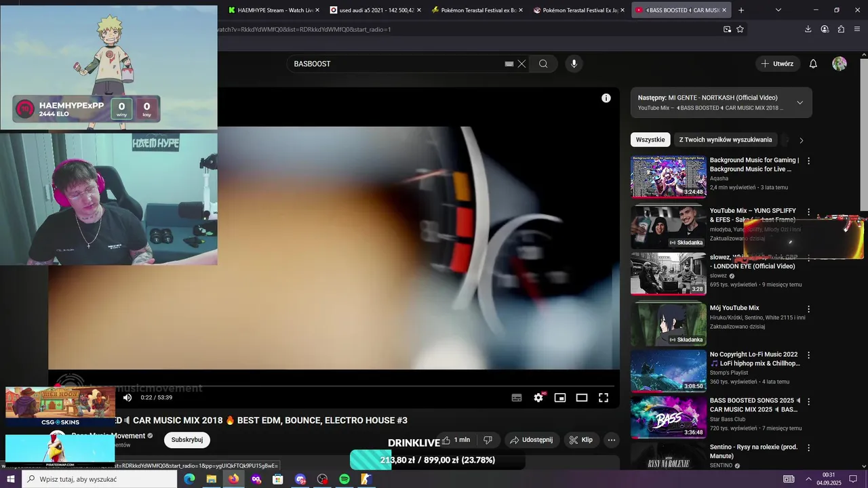Open more actions menu under video

612,440
